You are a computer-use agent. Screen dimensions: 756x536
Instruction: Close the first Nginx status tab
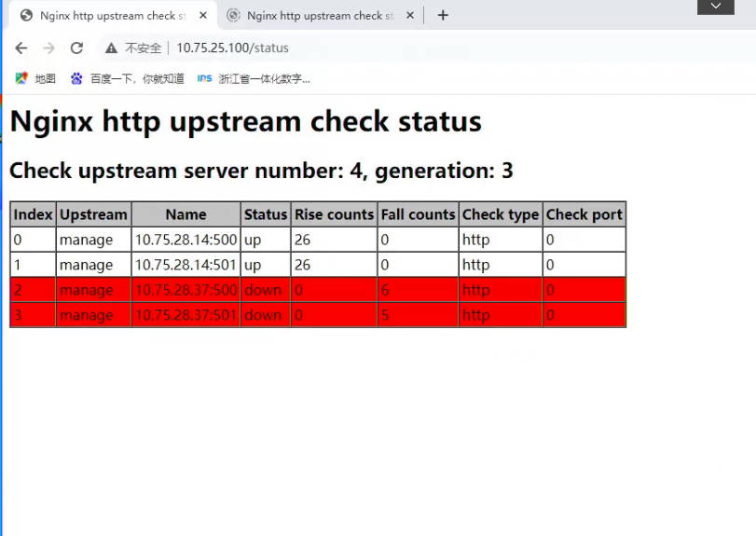coord(203,16)
